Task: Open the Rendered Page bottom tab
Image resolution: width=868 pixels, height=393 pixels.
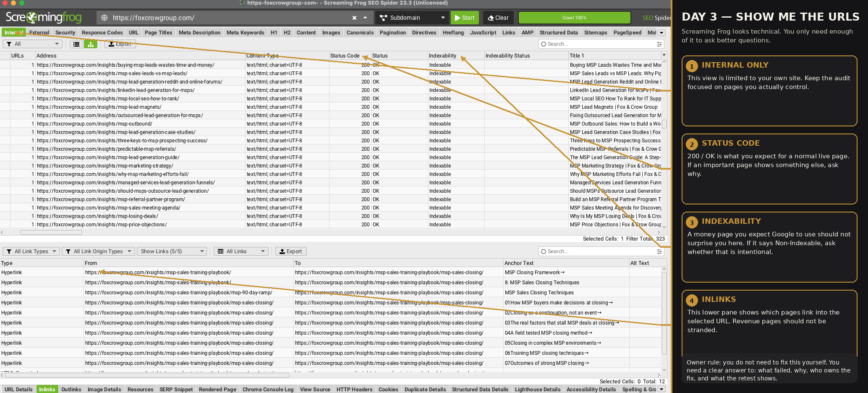Action: (217, 389)
